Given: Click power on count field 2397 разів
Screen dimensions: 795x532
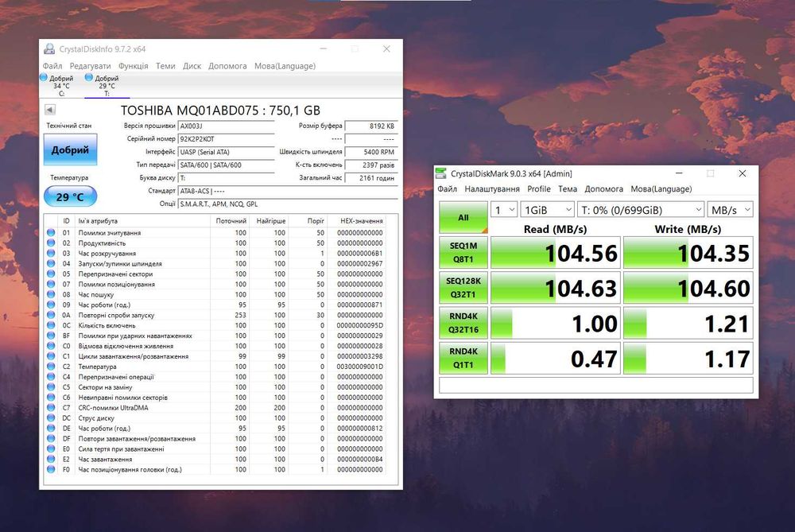Looking at the screenshot, I should coord(370,165).
